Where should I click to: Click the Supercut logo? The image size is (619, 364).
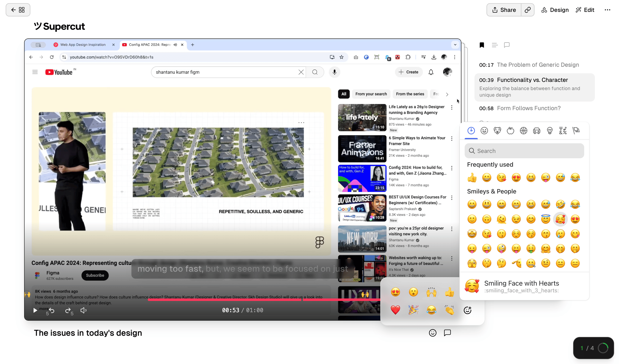[x=59, y=26]
